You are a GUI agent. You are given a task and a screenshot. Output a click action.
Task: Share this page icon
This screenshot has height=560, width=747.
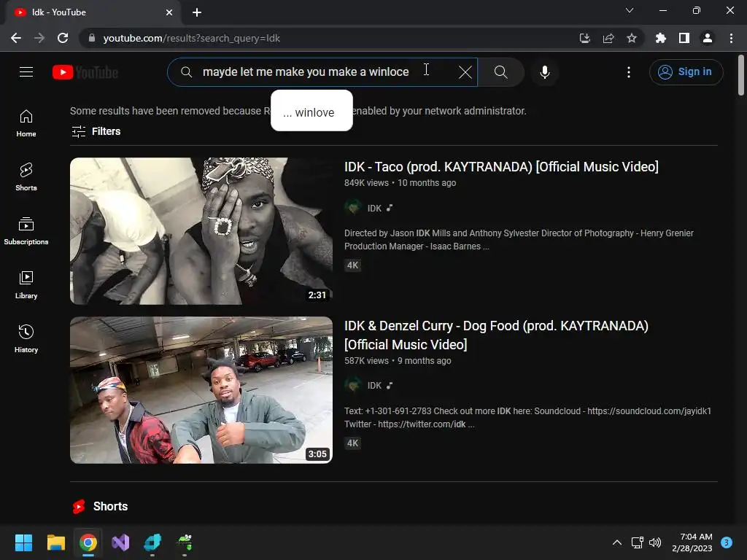[608, 38]
